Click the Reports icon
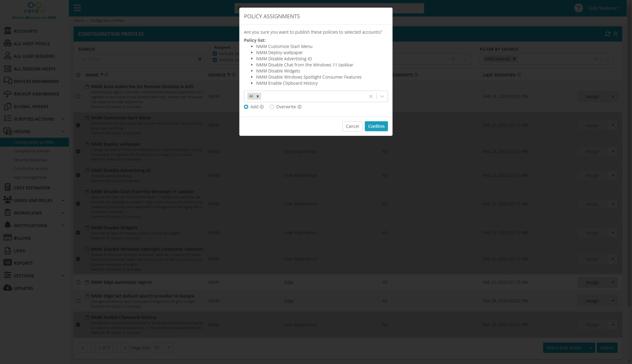The height and width of the screenshot is (364, 632). [x=7, y=263]
